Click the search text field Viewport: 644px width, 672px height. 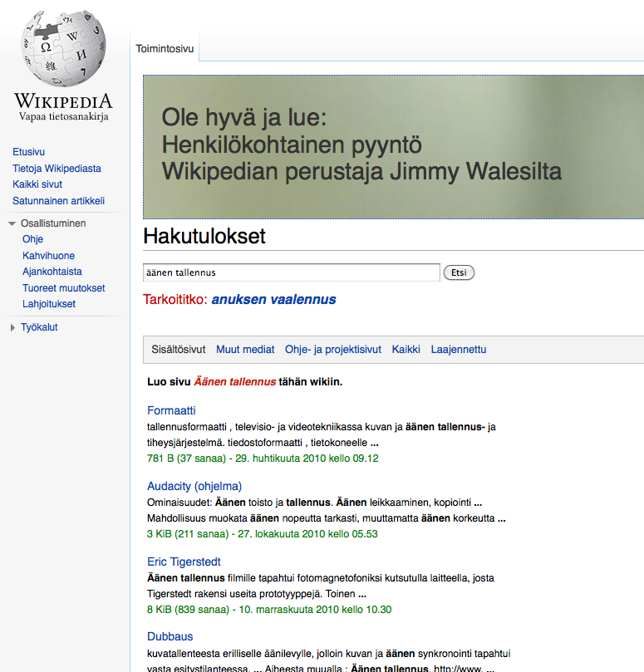click(291, 272)
